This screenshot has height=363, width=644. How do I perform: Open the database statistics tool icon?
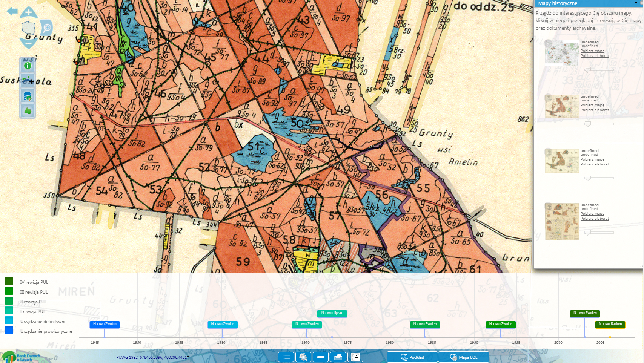click(28, 96)
